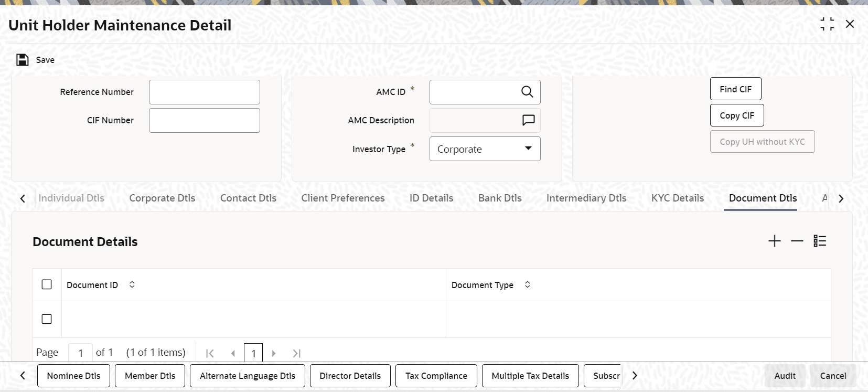
Task: Click the Save disk icon
Action: (x=22, y=60)
